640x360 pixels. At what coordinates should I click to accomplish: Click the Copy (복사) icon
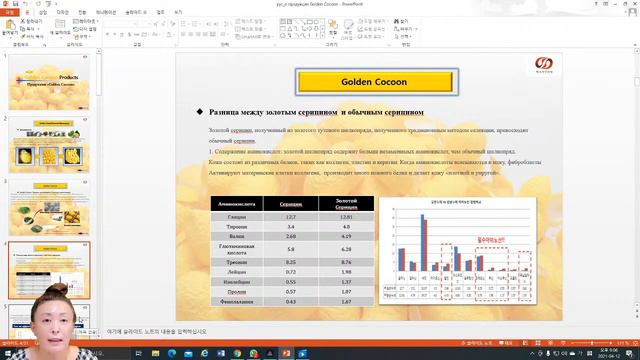tap(22, 29)
